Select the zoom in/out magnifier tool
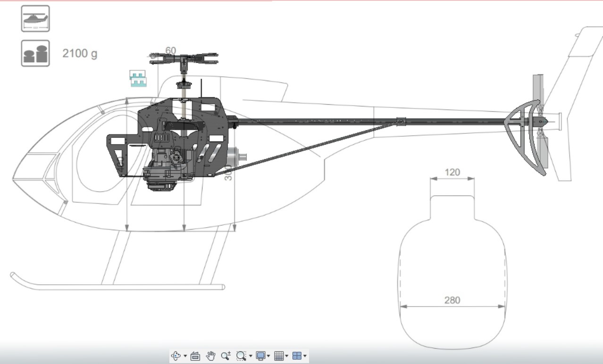The image size is (603, 364). (226, 356)
